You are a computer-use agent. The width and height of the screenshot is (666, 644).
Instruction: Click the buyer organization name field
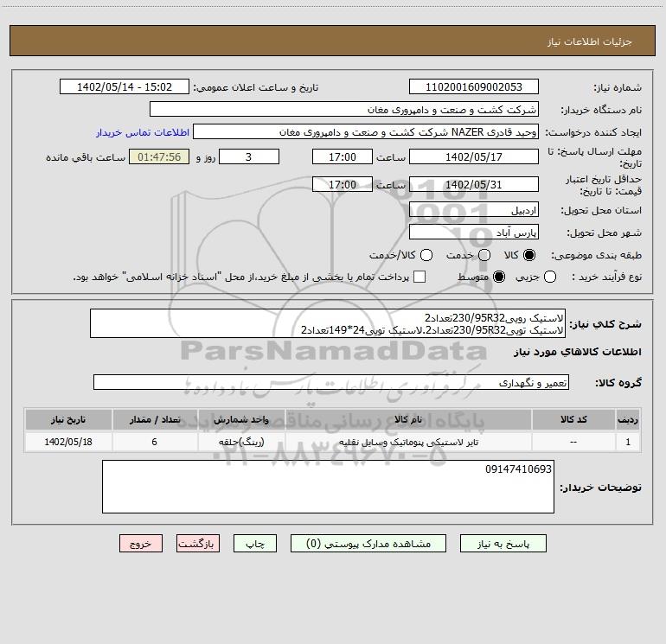click(x=344, y=109)
